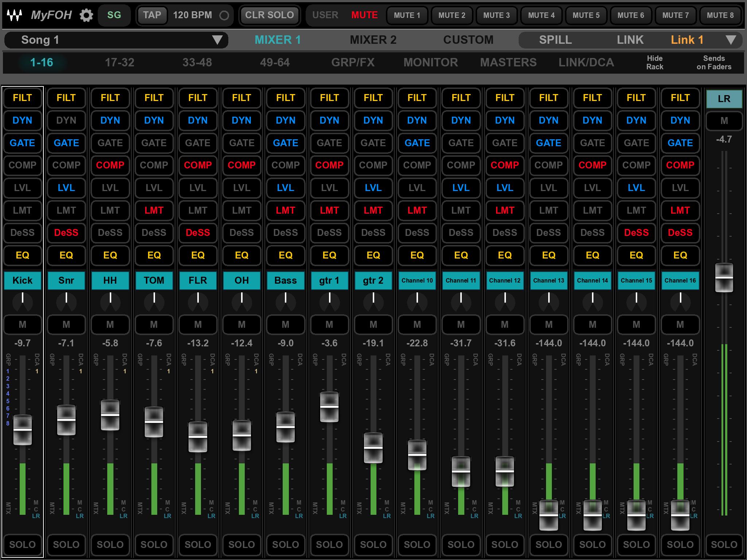The width and height of the screenshot is (747, 560).
Task: Click the Channel 16 pan knob
Action: click(680, 301)
